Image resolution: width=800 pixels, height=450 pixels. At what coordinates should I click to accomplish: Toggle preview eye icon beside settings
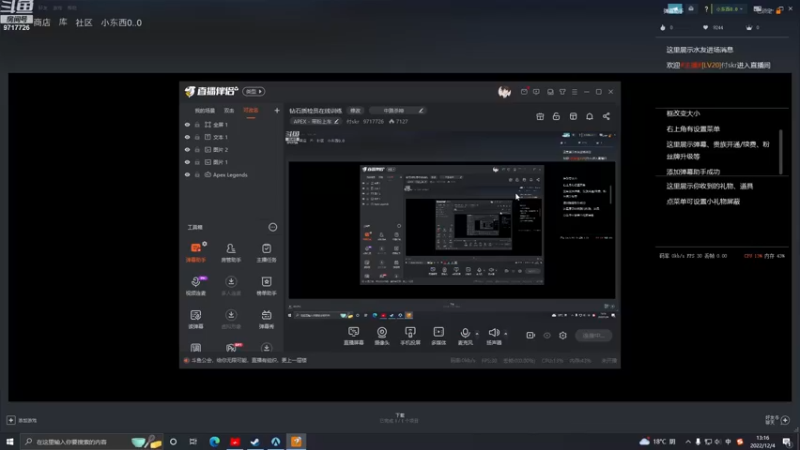(x=547, y=335)
